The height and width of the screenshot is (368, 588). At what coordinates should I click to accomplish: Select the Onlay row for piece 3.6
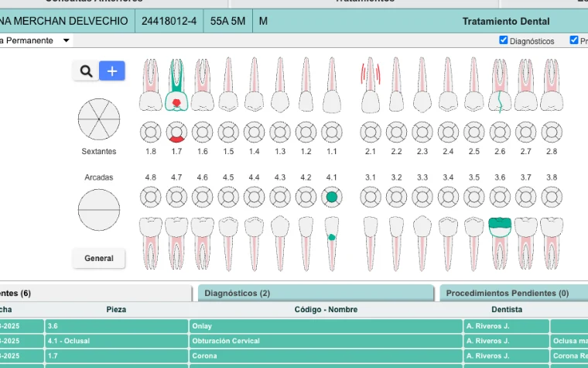294,326
